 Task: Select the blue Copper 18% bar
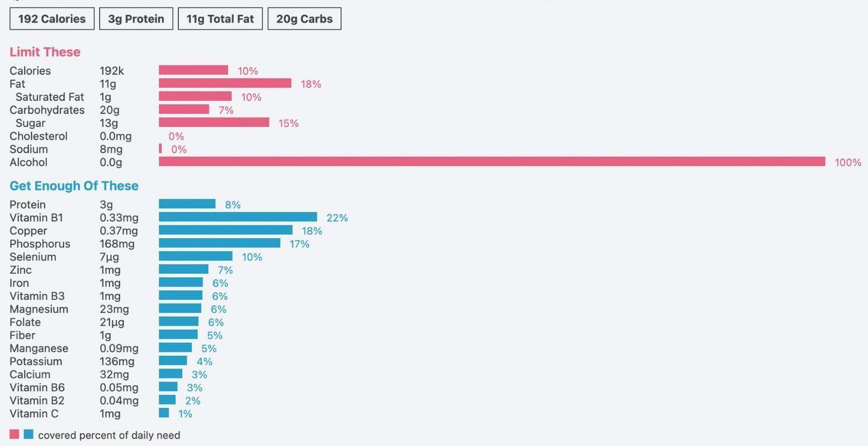[x=225, y=230]
